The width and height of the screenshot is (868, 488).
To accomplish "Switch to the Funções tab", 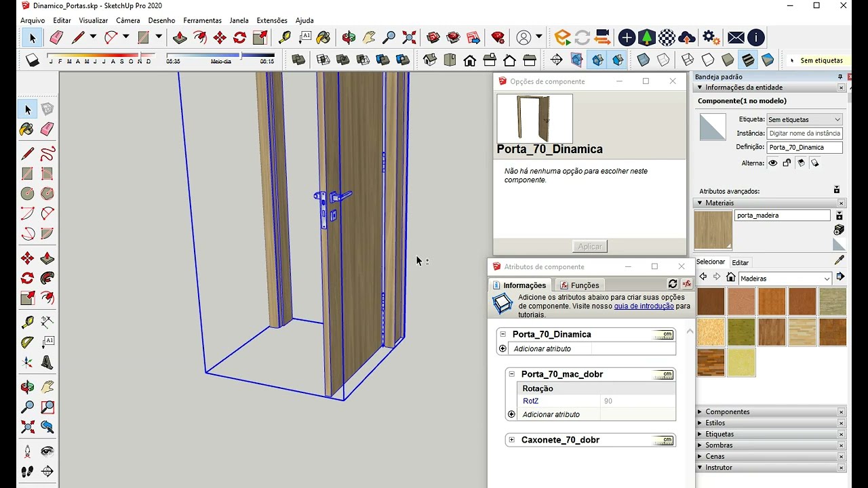I will pos(578,285).
